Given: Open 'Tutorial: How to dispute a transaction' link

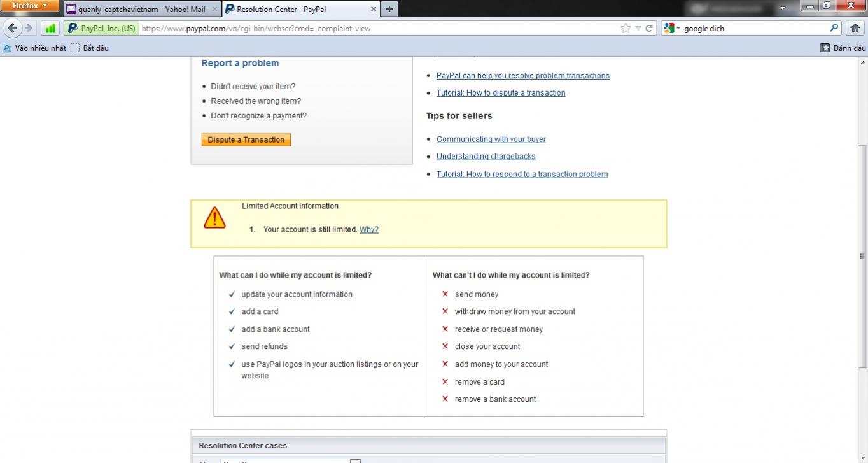Looking at the screenshot, I should (x=501, y=93).
